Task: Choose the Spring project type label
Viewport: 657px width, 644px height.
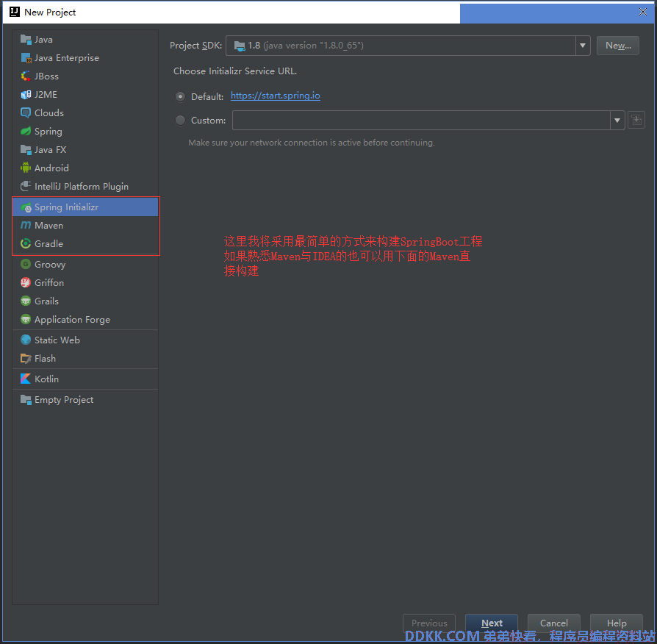Action: coord(49,132)
